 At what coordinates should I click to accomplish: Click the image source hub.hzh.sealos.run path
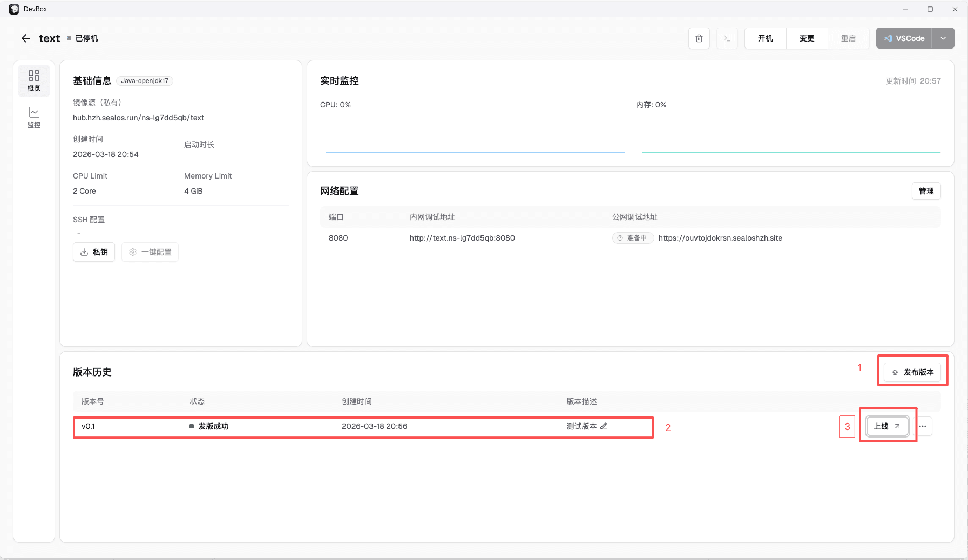coord(138,118)
